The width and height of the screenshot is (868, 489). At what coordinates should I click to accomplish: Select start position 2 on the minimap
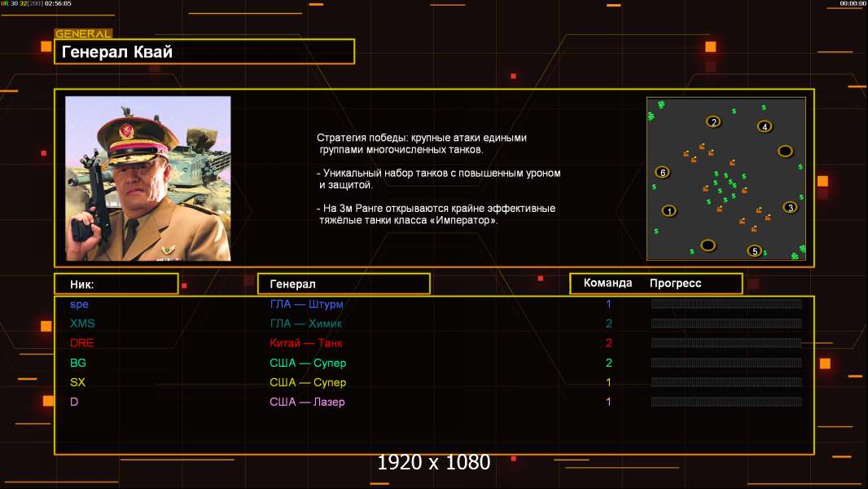[713, 121]
